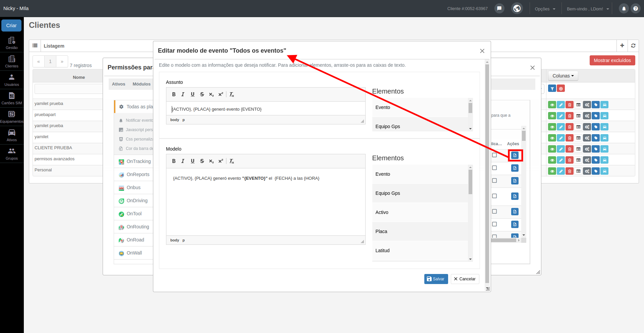Apply Italic in the Modelo editor toolbar
This screenshot has width=644, height=333.
point(183,161)
